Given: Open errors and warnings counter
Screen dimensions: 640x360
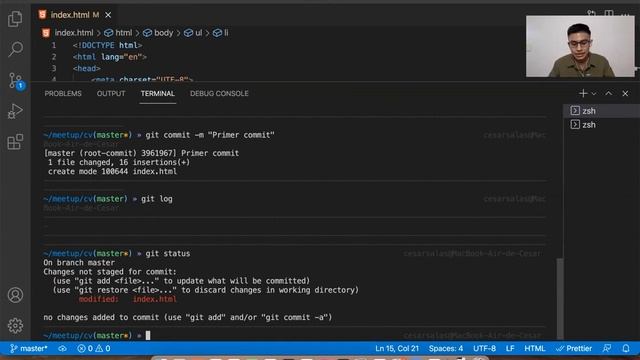Looking at the screenshot, I should click(94, 349).
